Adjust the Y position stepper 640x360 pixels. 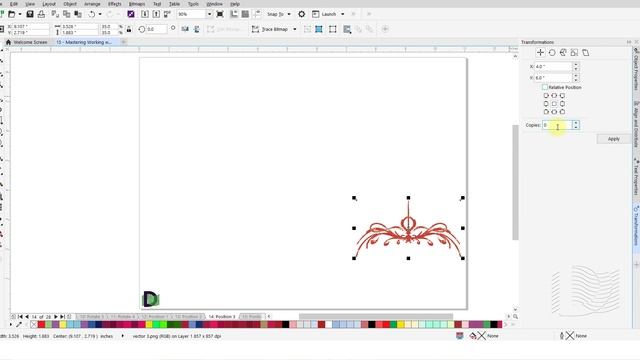[576, 78]
